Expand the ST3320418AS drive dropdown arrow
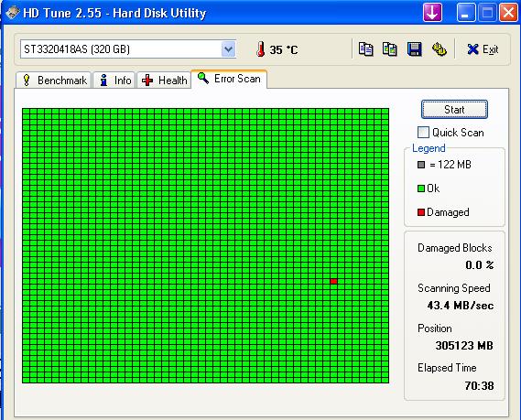This screenshot has height=420, width=521. [228, 49]
